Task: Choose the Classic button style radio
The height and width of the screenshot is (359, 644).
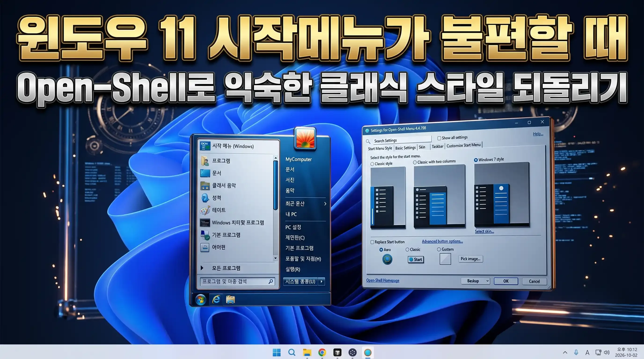Action: click(x=407, y=249)
